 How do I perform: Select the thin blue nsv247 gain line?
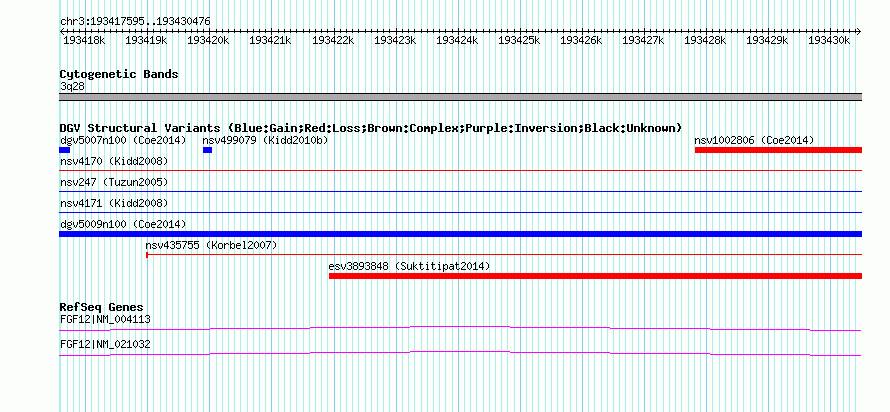(x=460, y=191)
